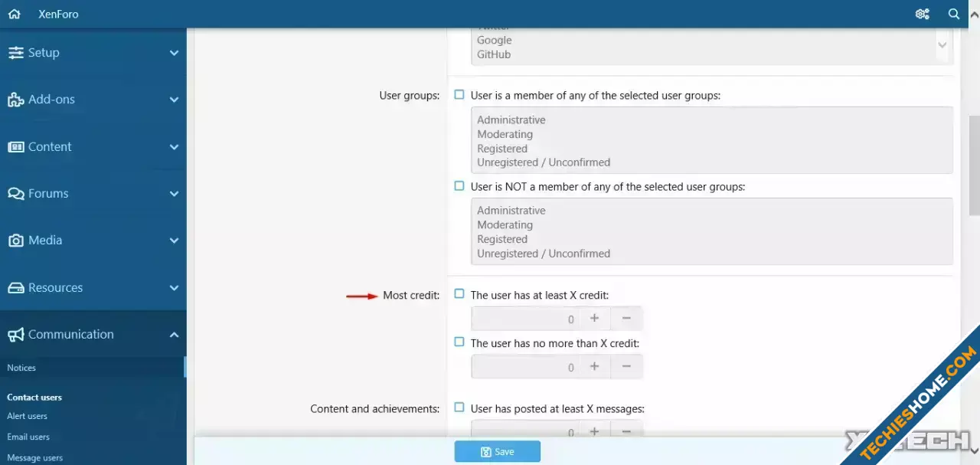Focus the 'no more than X credit' number field
The width and height of the screenshot is (980, 465).
(x=525, y=367)
